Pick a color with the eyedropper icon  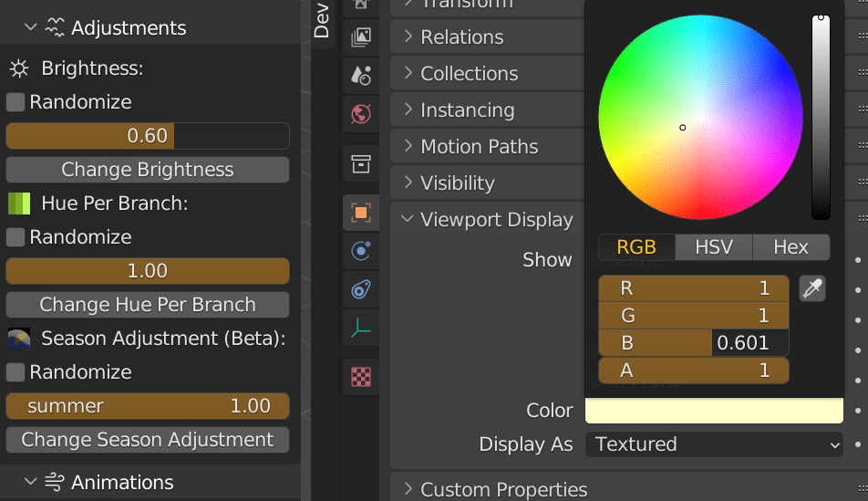(x=812, y=288)
